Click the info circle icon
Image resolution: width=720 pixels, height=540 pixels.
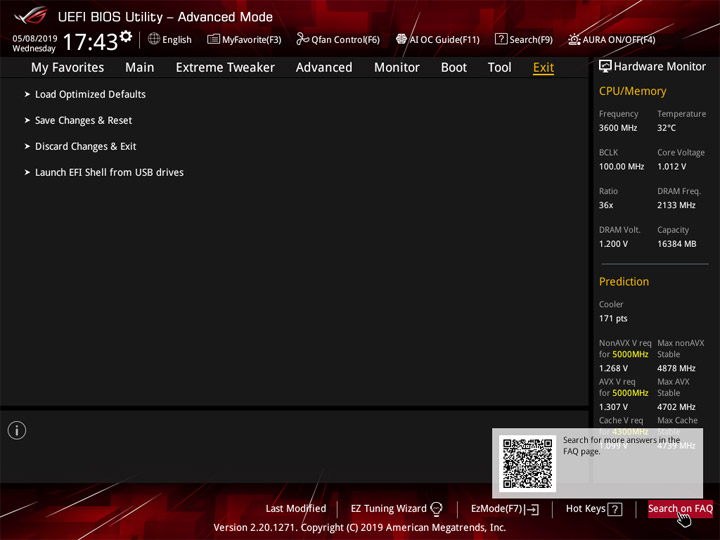pos(17,430)
